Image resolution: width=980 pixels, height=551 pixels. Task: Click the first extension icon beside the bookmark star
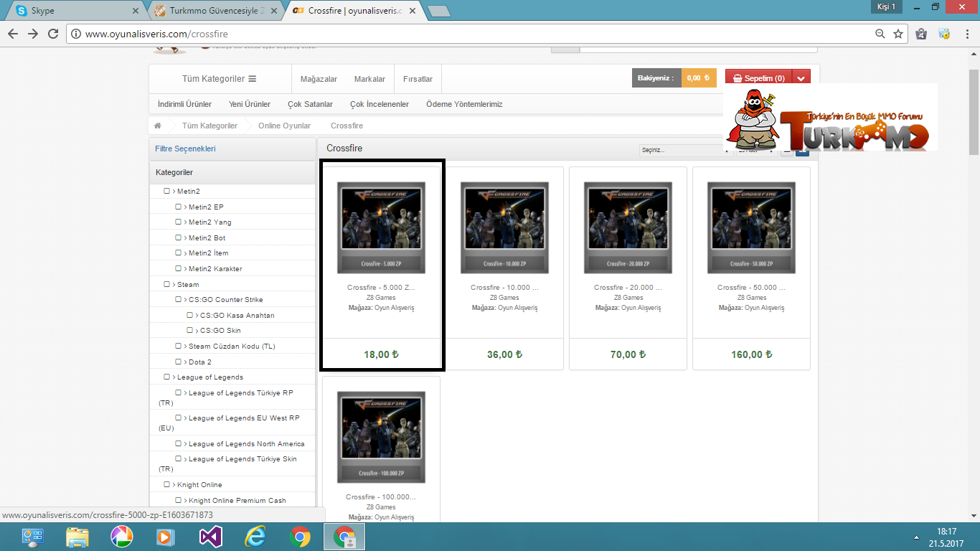(922, 34)
